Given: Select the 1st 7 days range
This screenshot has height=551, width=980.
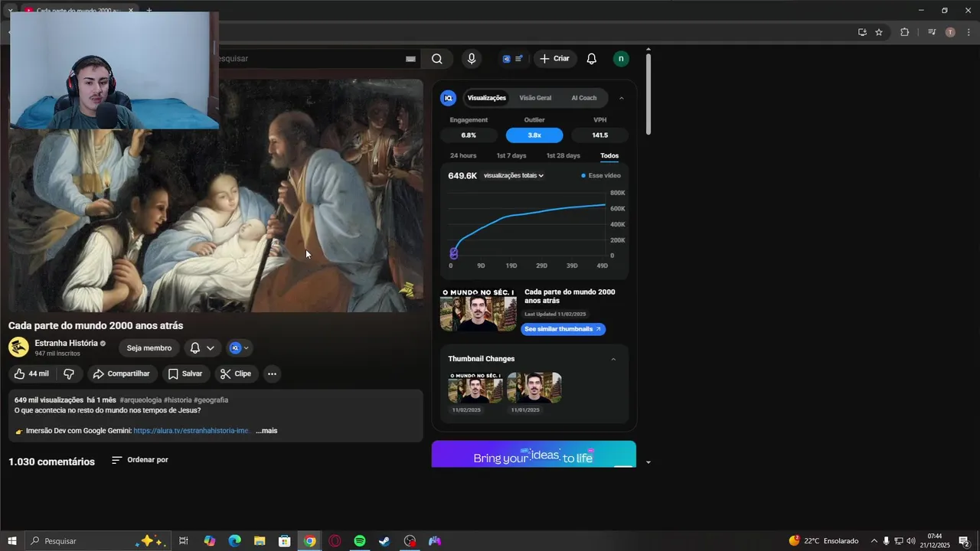Looking at the screenshot, I should (511, 155).
